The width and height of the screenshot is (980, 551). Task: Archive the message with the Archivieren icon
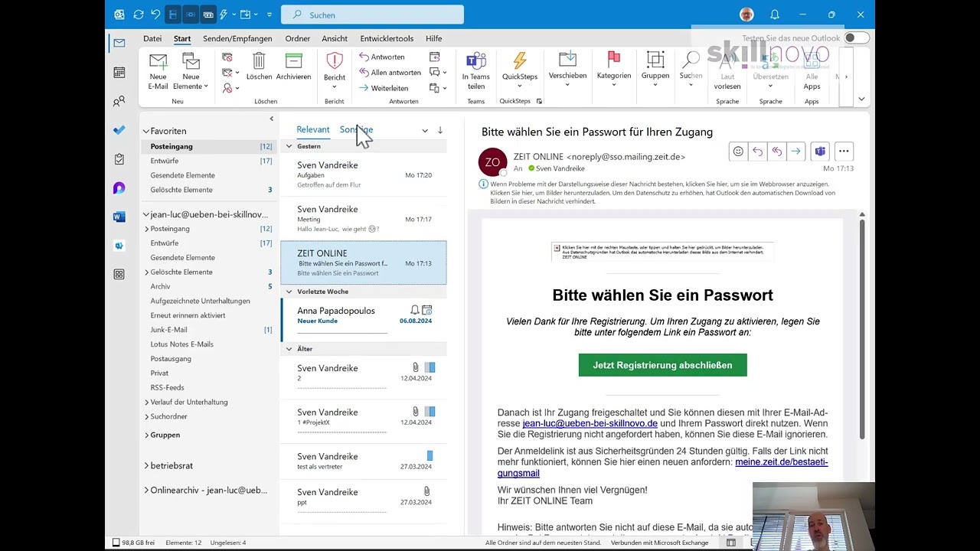tap(293, 67)
